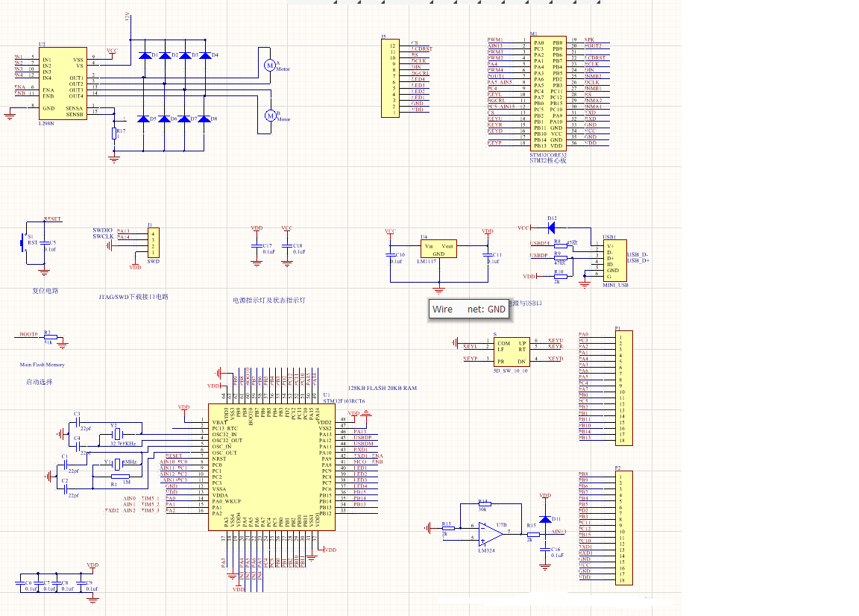Select crystal Y2 32.768KHz
Image resolution: width=859 pixels, height=616 pixels.
(x=116, y=435)
